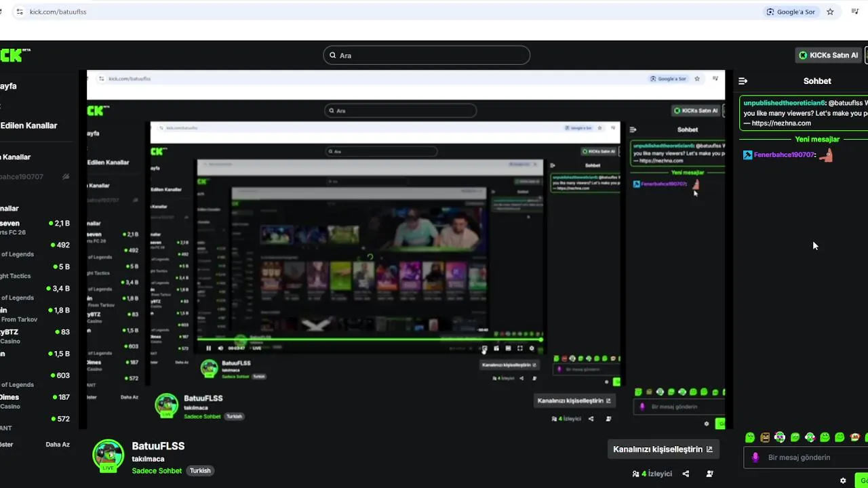868x488 pixels.
Task: Click the badge icon beside Fenerbahce190707
Action: click(747, 155)
